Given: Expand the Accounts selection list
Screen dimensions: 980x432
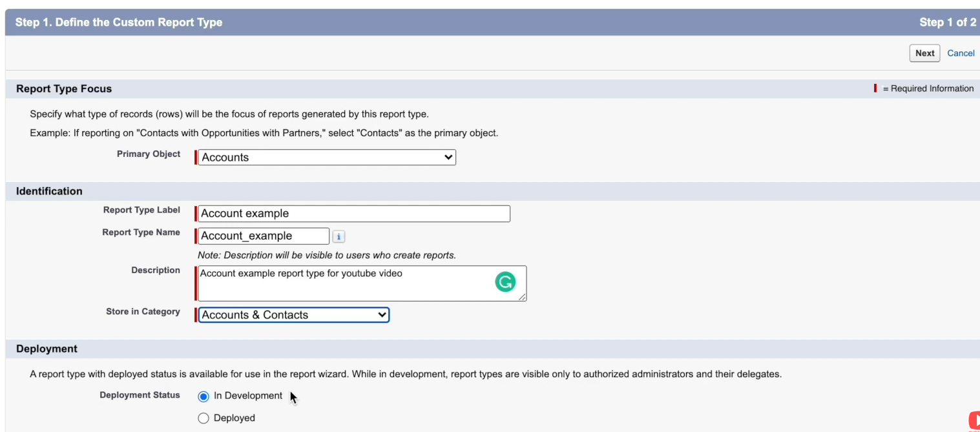Looking at the screenshot, I should coord(448,157).
